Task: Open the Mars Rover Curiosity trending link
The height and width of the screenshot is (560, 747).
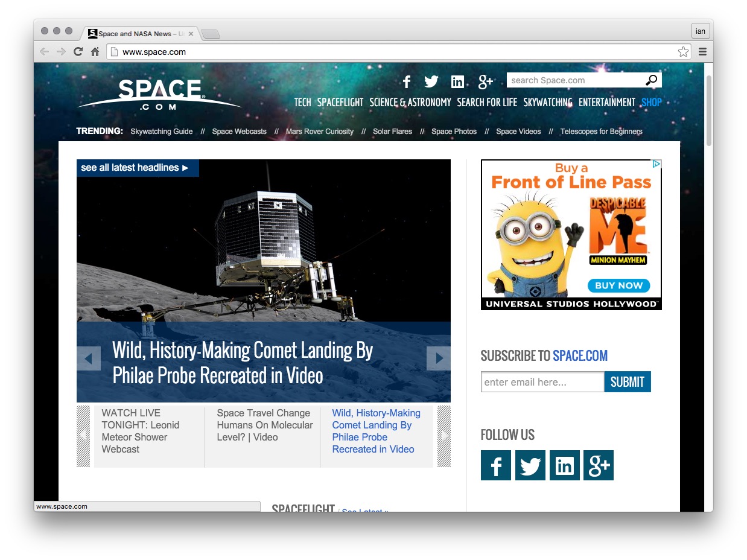Action: [x=320, y=132]
